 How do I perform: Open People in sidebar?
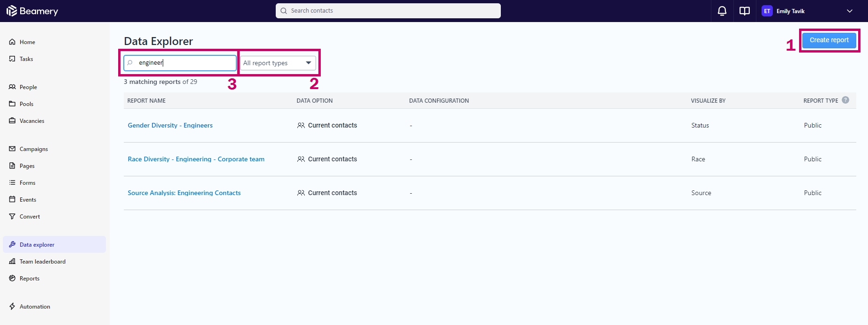coord(54,87)
